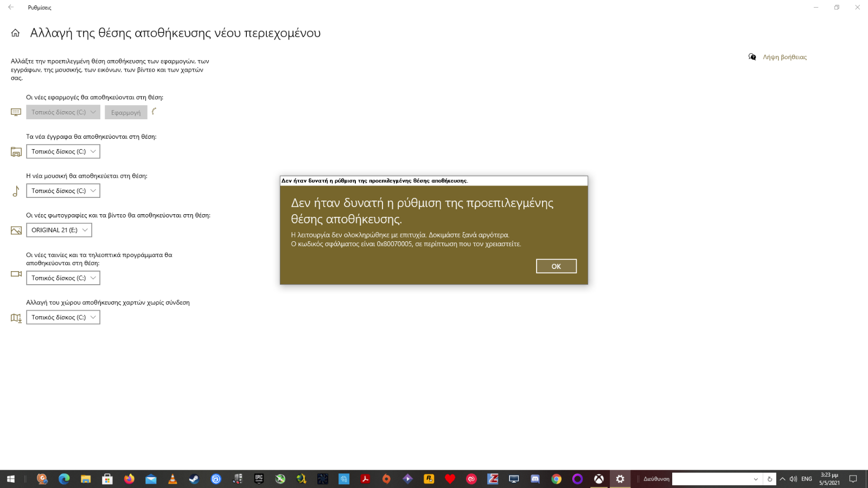Open the ORIGINAL 21 (E:) photos dropdown
The width and height of the screenshot is (868, 488).
(59, 230)
